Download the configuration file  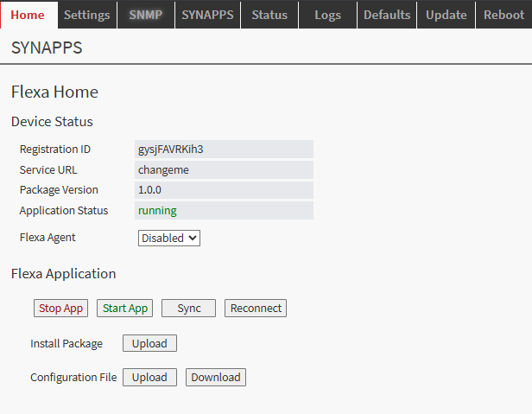(x=216, y=378)
